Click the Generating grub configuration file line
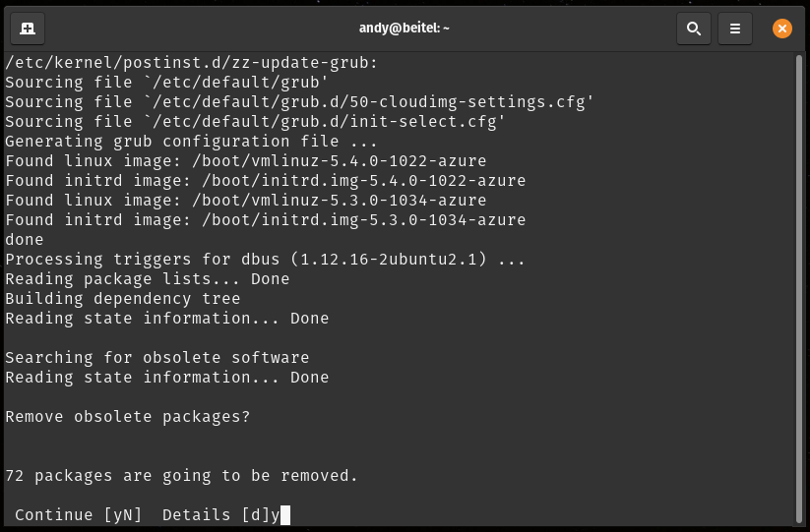810x532 pixels. click(x=191, y=142)
